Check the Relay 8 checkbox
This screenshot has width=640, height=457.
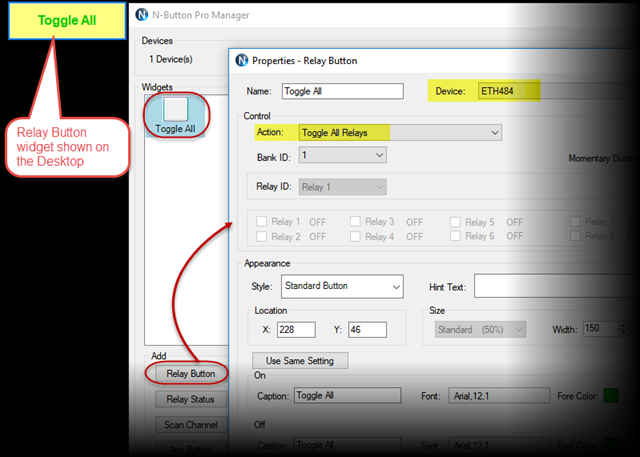pos(576,236)
